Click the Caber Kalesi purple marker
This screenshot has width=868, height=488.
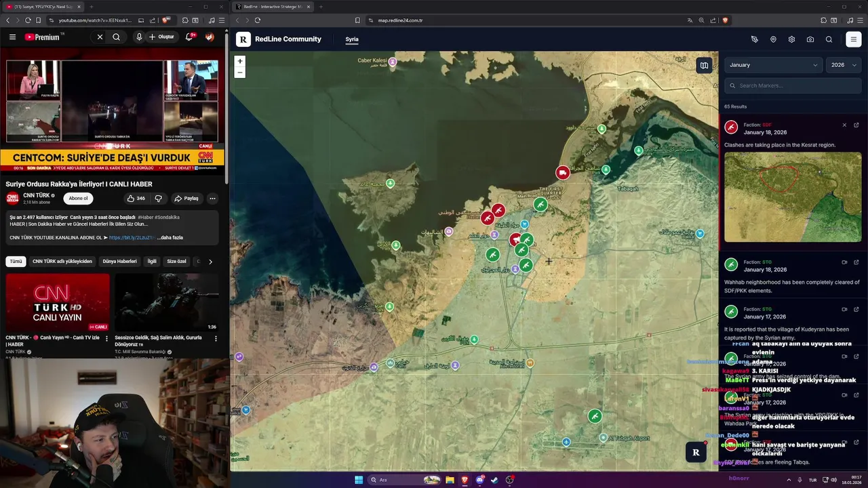coord(392,62)
